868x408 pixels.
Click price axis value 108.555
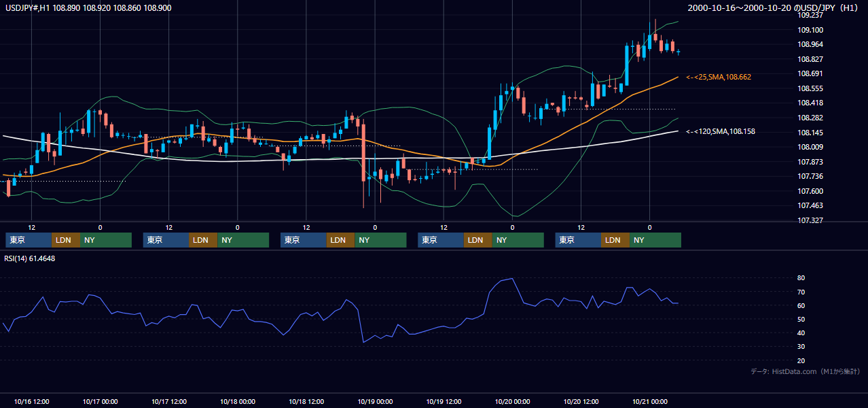pos(811,88)
